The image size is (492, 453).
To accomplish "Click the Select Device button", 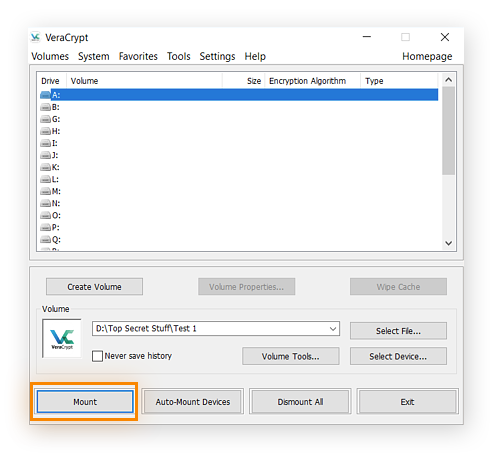I will (398, 356).
